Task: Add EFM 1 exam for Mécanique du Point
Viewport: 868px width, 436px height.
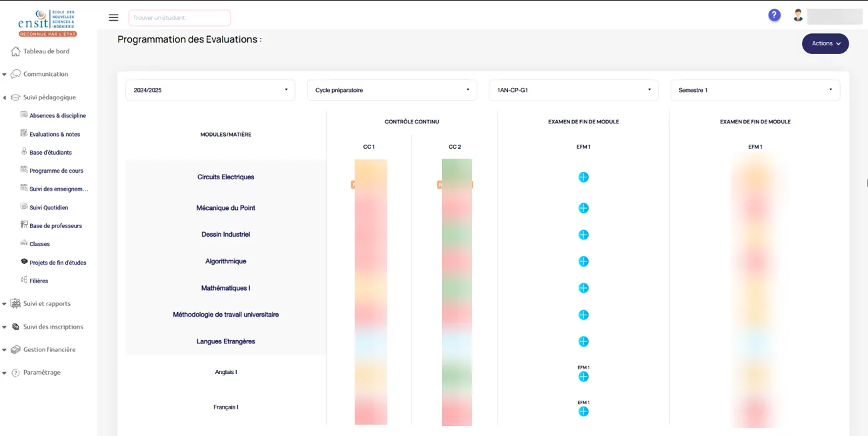Action: (583, 208)
